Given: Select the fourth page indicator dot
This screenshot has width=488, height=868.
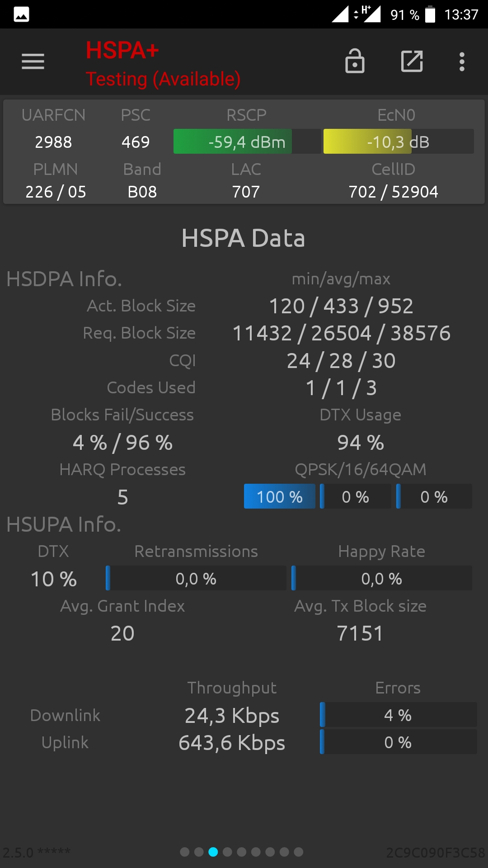Looking at the screenshot, I should pos(227,852).
